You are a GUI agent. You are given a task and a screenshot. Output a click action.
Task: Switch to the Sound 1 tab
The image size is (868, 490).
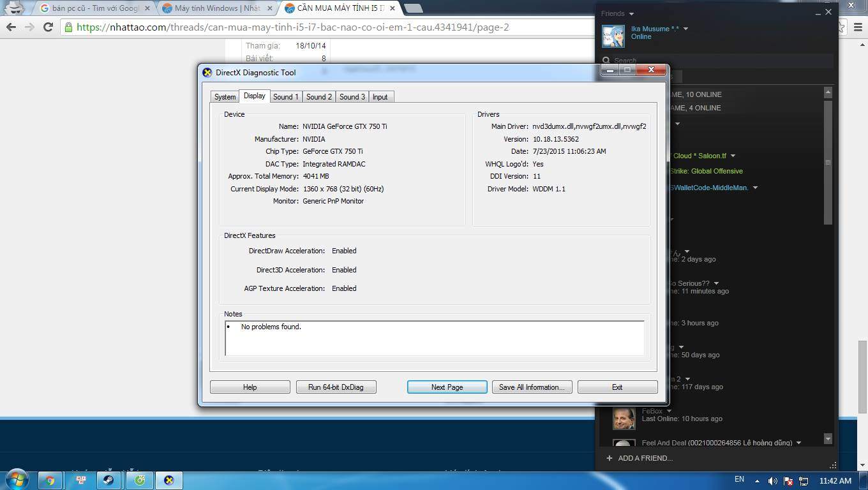[285, 97]
